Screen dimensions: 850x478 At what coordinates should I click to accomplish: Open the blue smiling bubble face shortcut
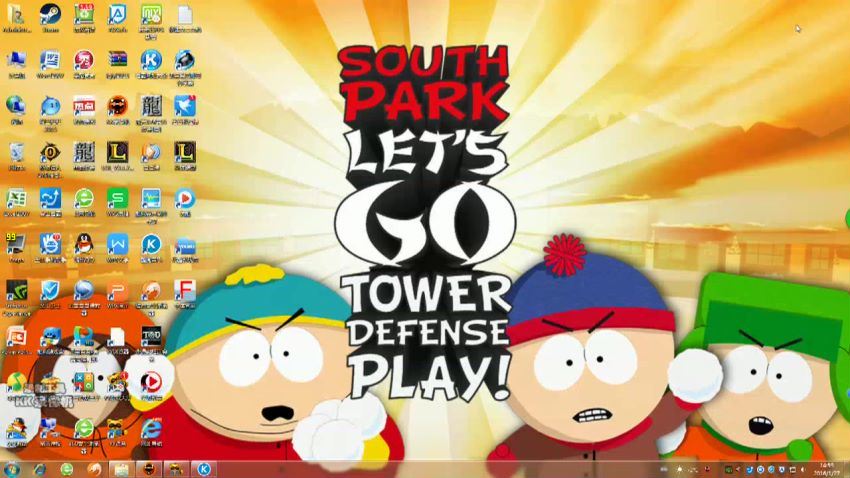pos(50,106)
